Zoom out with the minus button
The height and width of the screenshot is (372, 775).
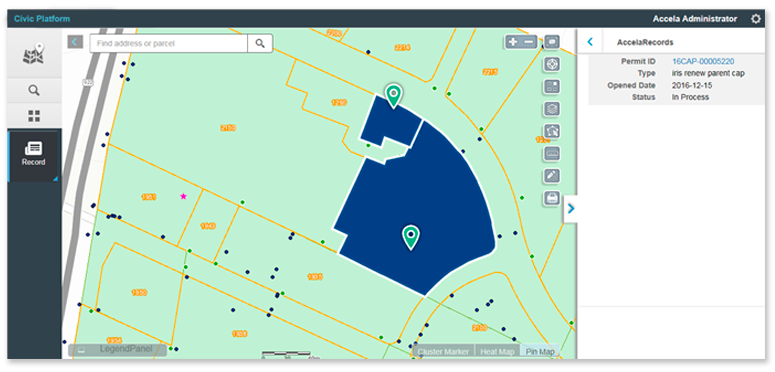point(529,42)
